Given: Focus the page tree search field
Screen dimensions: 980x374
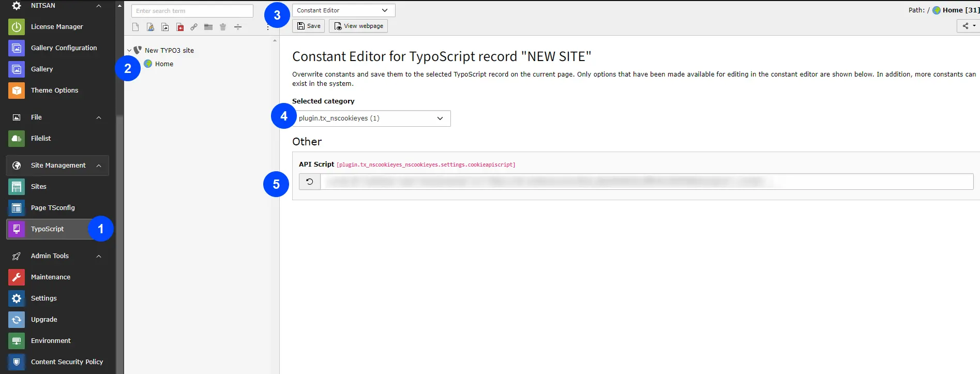Looking at the screenshot, I should pos(192,11).
